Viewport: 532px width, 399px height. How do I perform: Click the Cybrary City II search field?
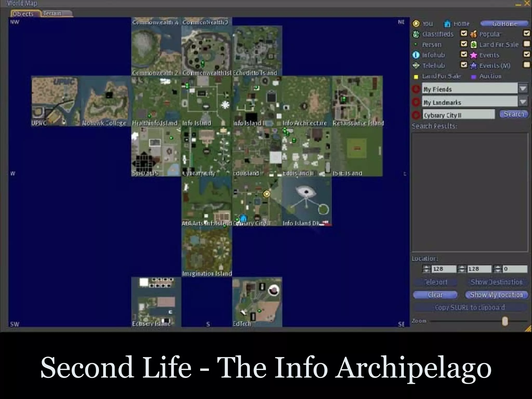click(458, 114)
